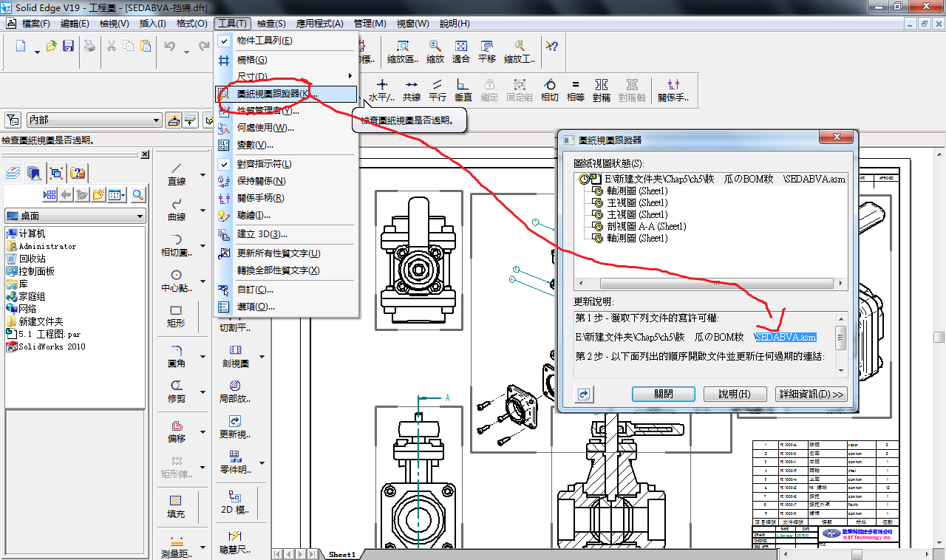Click the horizontal scrollbar in 圖紙視圖狀態 list
This screenshot has height=560, width=946.
710,284
